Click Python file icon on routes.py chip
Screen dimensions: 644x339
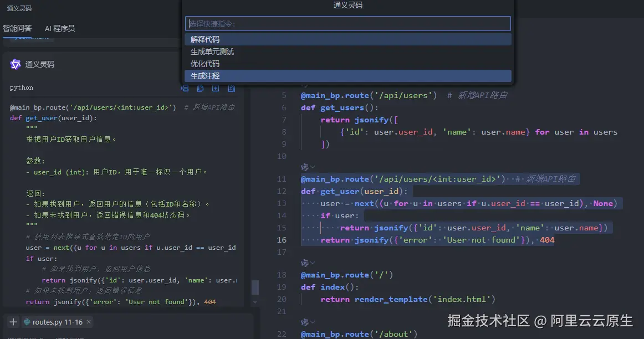click(27, 322)
